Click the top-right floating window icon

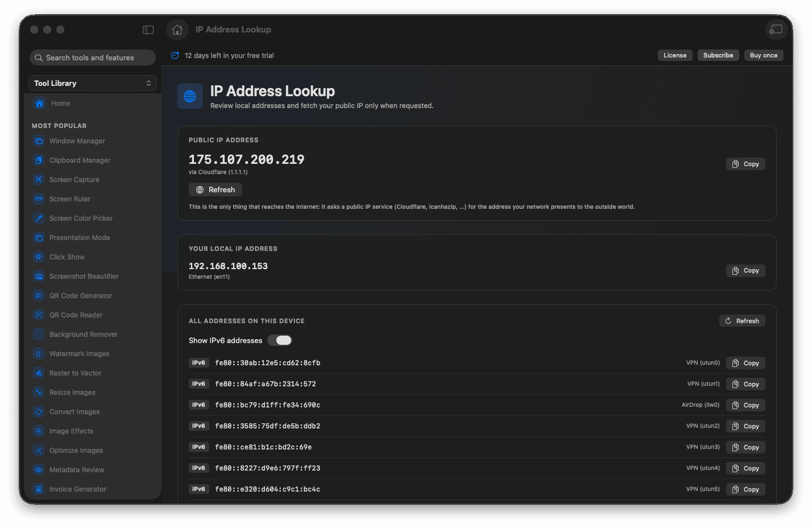click(776, 30)
